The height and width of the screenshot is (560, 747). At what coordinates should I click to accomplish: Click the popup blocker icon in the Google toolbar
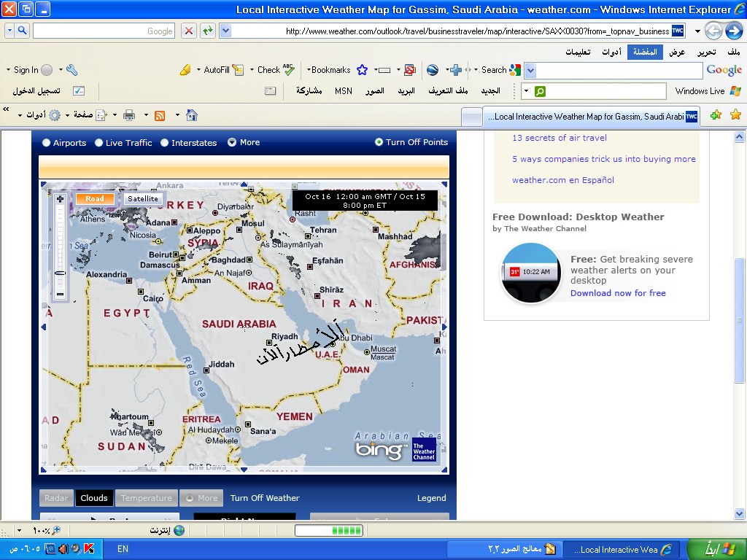[x=410, y=70]
